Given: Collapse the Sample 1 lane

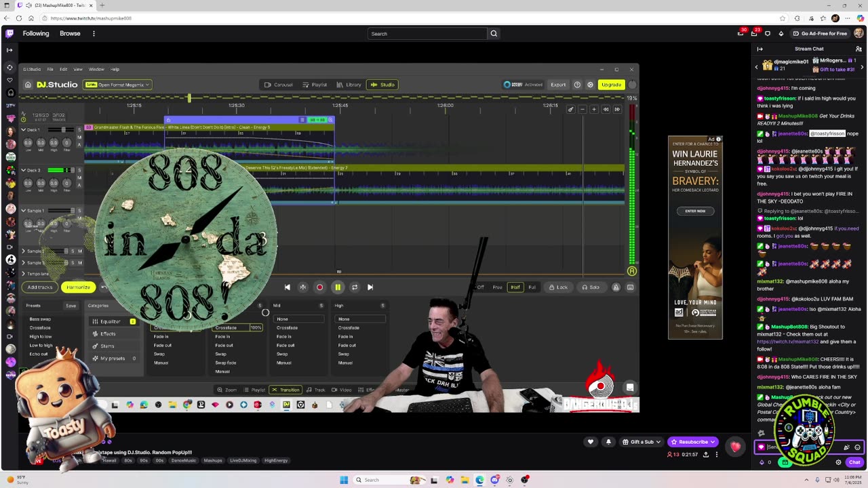Looking at the screenshot, I should [23, 211].
